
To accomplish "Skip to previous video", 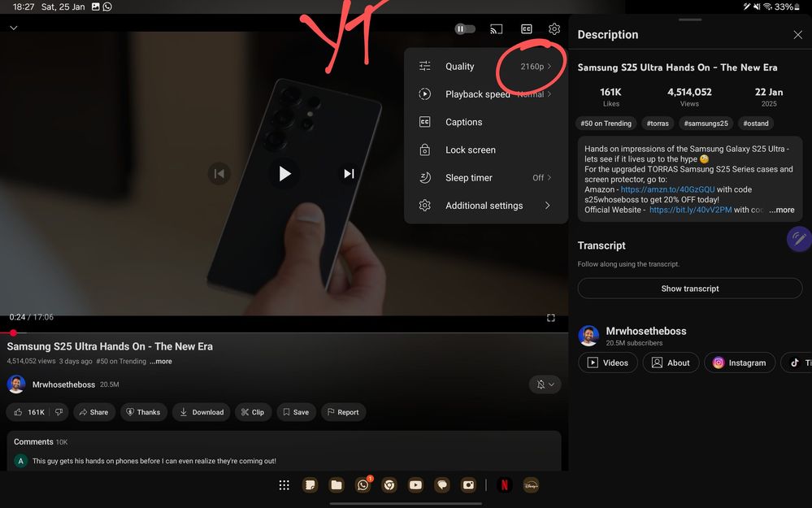I will click(219, 173).
